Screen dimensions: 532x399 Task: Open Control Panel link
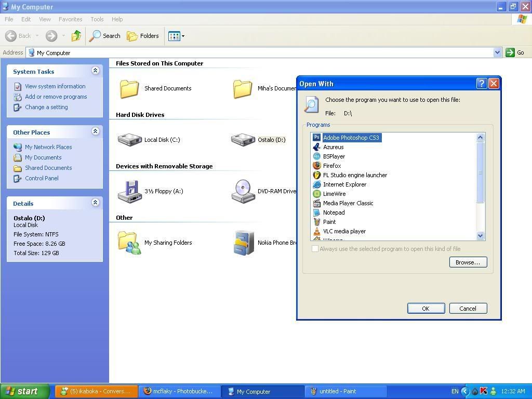[42, 178]
